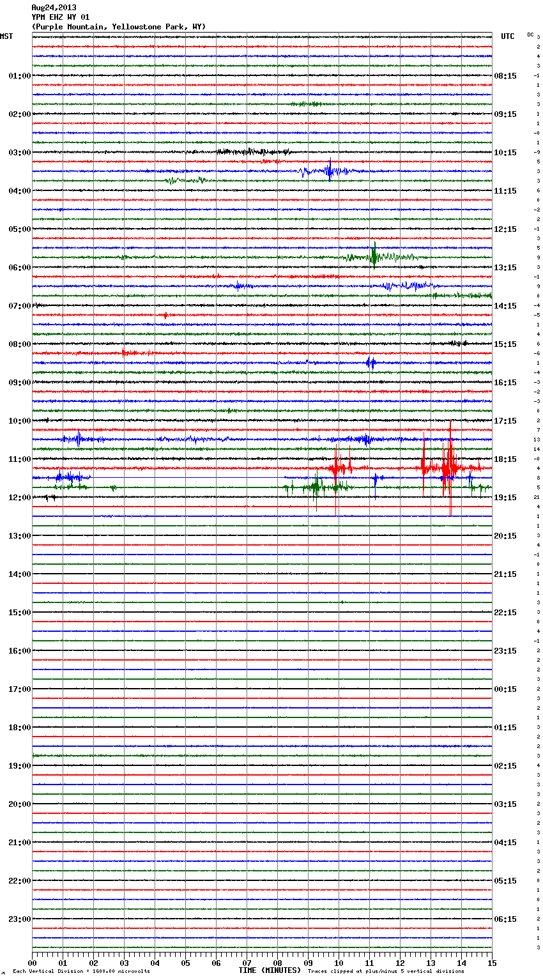
Task: Select the 03:00 MST time label
Action: 20,153
